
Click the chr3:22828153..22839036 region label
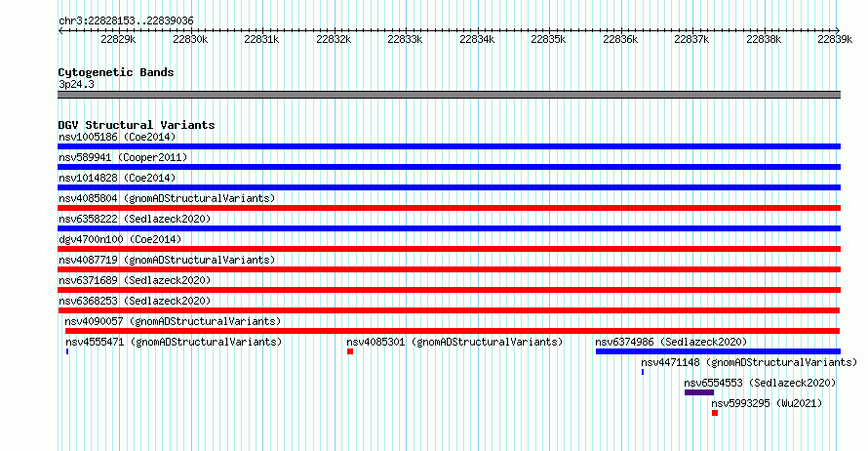(x=126, y=21)
